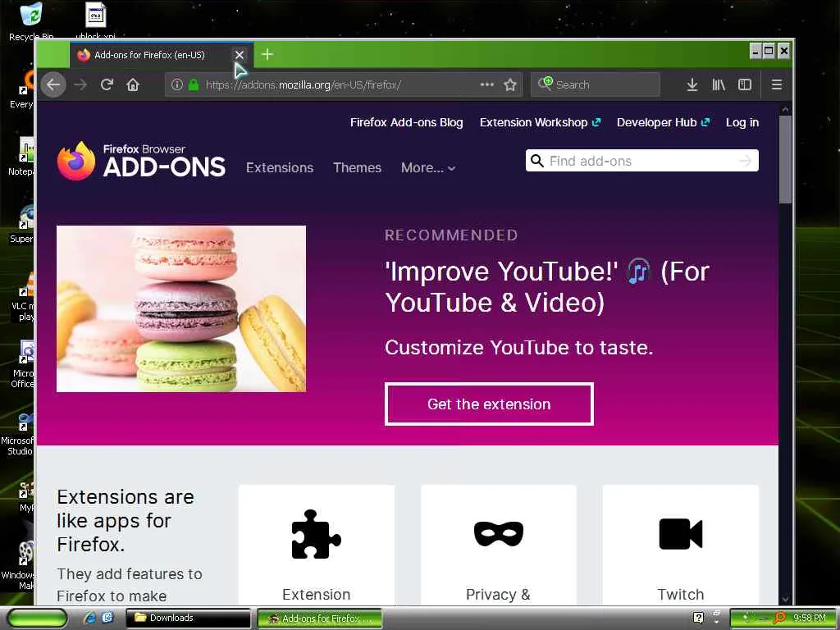Click the green Start button
This screenshot has width=840, height=630.
(x=37, y=619)
